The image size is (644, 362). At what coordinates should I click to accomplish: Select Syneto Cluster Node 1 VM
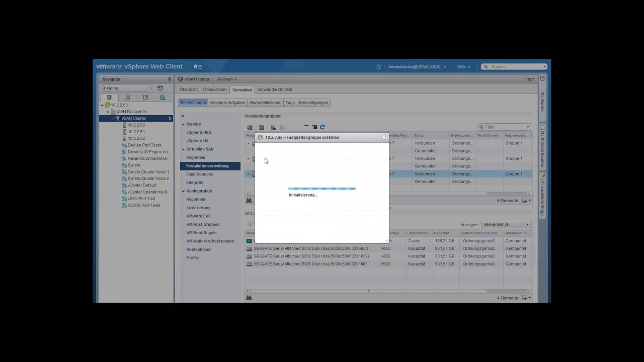click(x=145, y=172)
